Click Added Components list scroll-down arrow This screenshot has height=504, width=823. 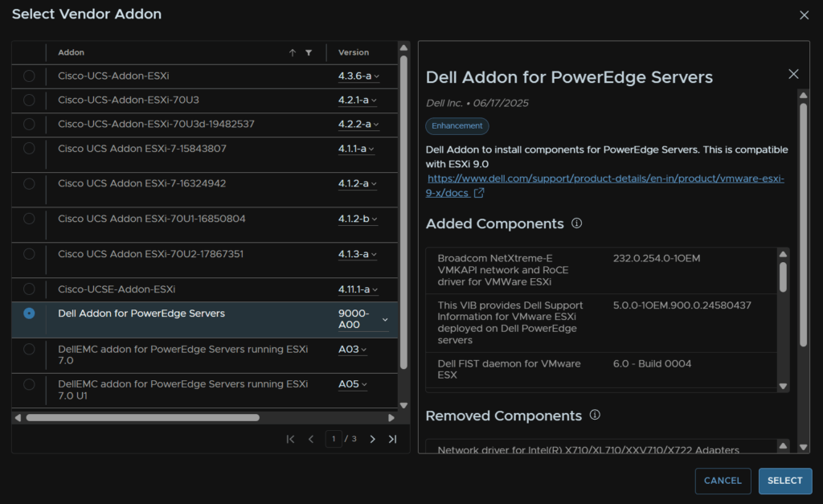click(x=783, y=386)
